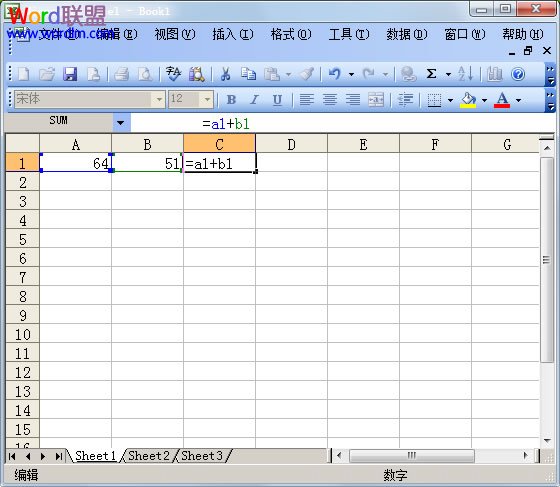Toggle Underline formatting button
The height and width of the screenshot is (487, 560).
277,100
